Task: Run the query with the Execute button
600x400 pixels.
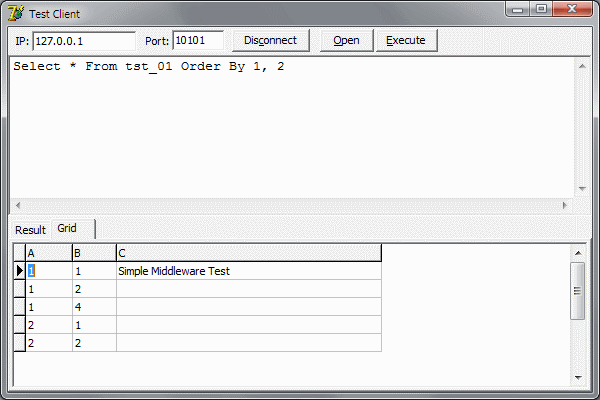Action: 406,41
